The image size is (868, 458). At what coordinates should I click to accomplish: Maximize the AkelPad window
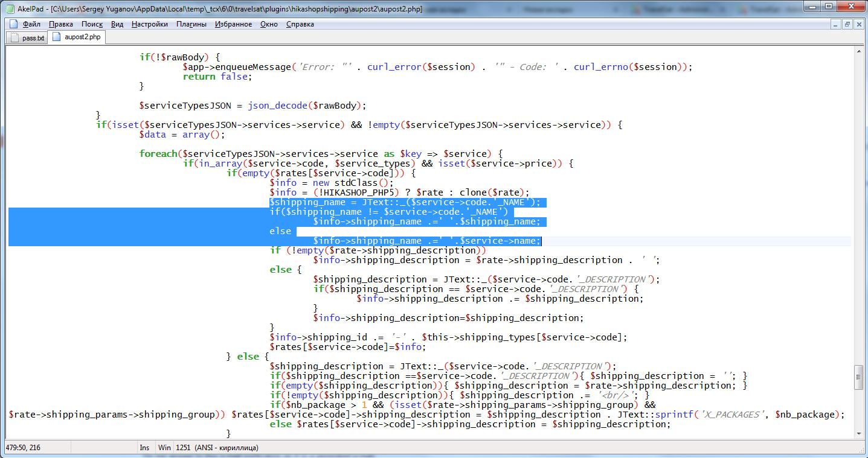pos(829,7)
